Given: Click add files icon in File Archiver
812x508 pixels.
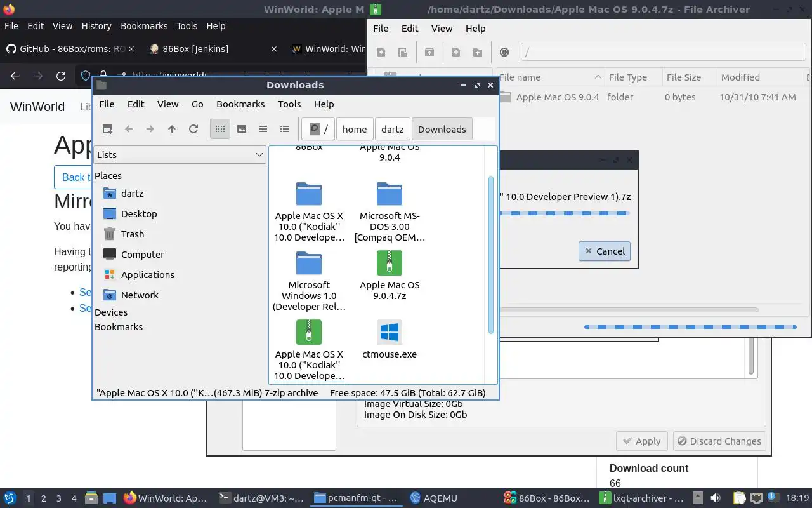Looking at the screenshot, I should click(456, 52).
